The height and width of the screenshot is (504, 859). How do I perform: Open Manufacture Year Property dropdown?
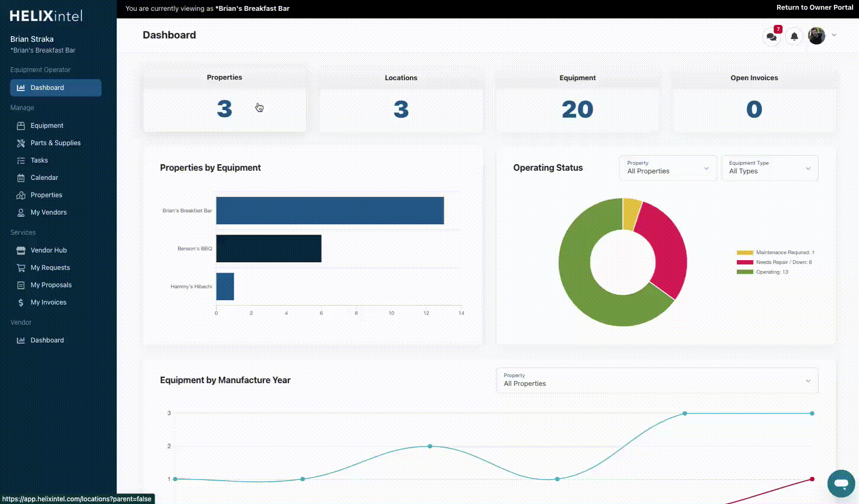click(x=657, y=380)
